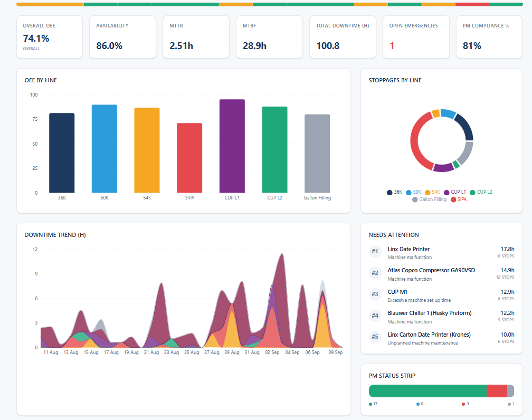Click the #5 rank badge
Image resolution: width=532 pixels, height=420 pixels.
(375, 337)
